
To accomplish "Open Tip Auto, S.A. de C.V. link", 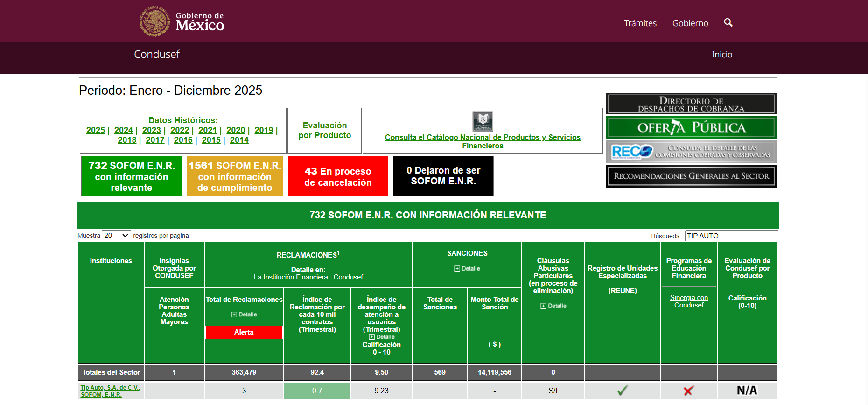I will (x=110, y=391).
